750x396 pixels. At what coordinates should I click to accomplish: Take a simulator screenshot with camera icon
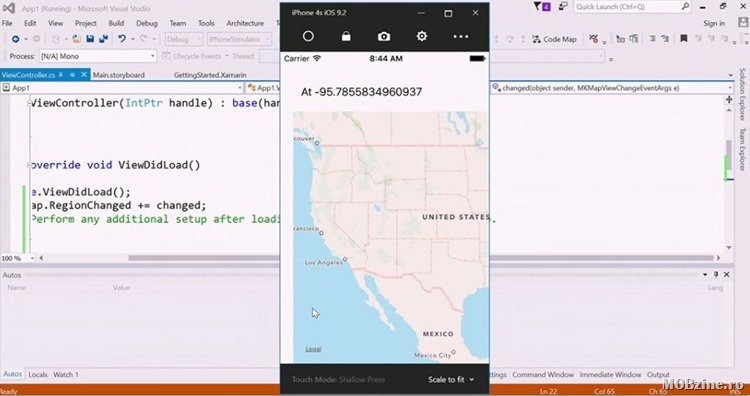click(x=384, y=37)
